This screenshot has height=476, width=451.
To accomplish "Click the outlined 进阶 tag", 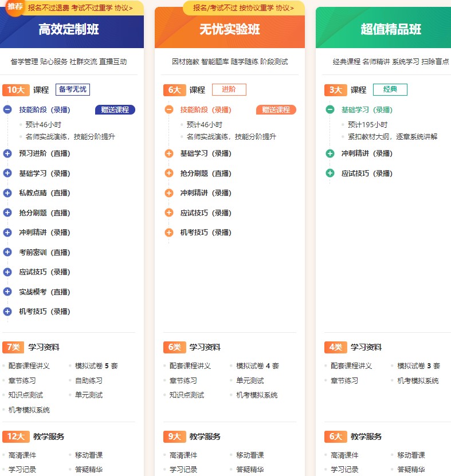I will (229, 90).
